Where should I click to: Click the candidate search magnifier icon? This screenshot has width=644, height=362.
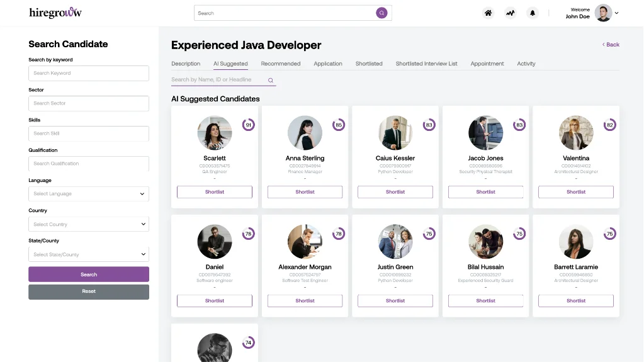point(271,80)
